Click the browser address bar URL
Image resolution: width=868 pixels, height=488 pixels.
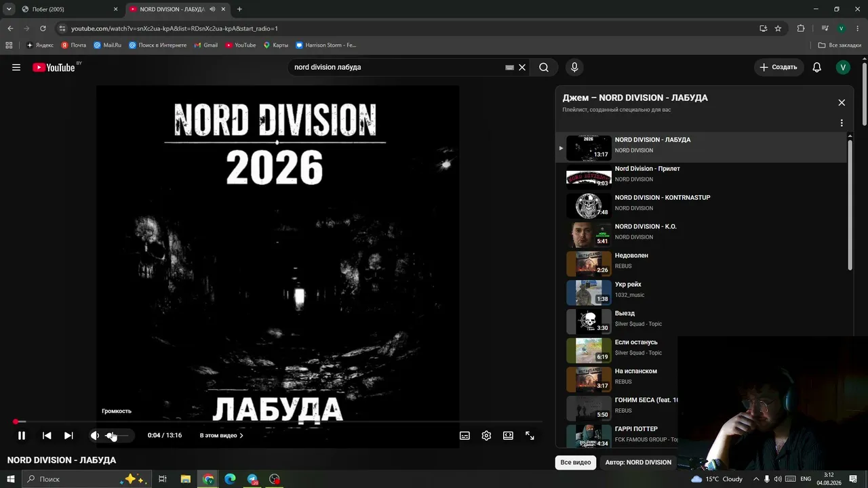coord(174,28)
